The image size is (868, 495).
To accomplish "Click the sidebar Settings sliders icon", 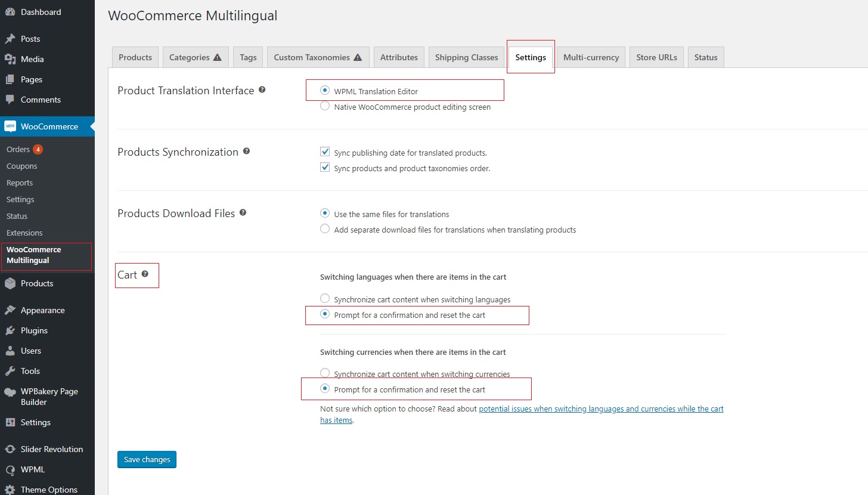I will coord(10,422).
